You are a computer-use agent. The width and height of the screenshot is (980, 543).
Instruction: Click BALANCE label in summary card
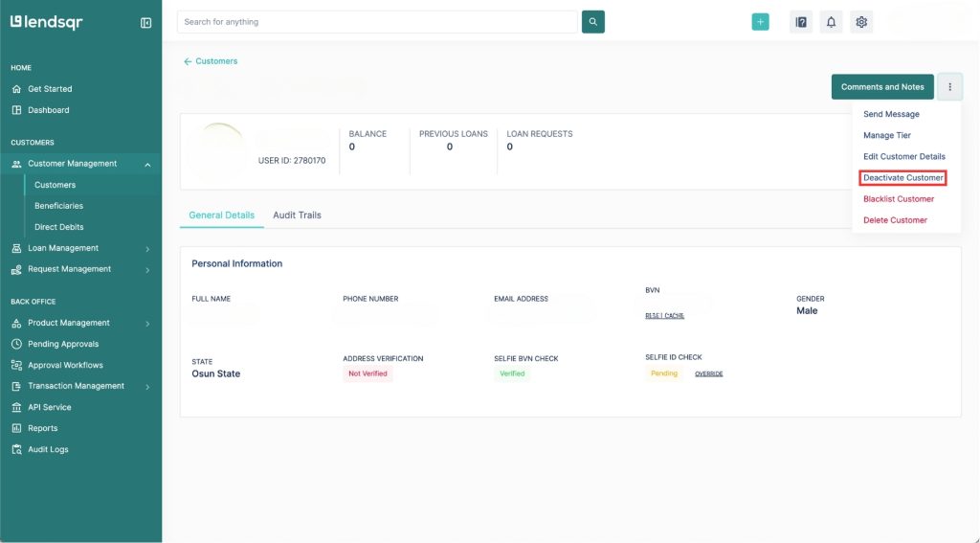pyautogui.click(x=367, y=134)
